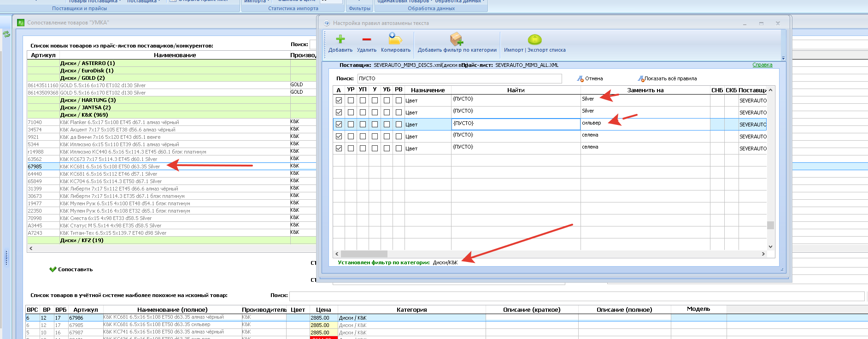868x339 pixels.
Task: Click the Добавить фильтр по категории box icon
Action: point(457,39)
